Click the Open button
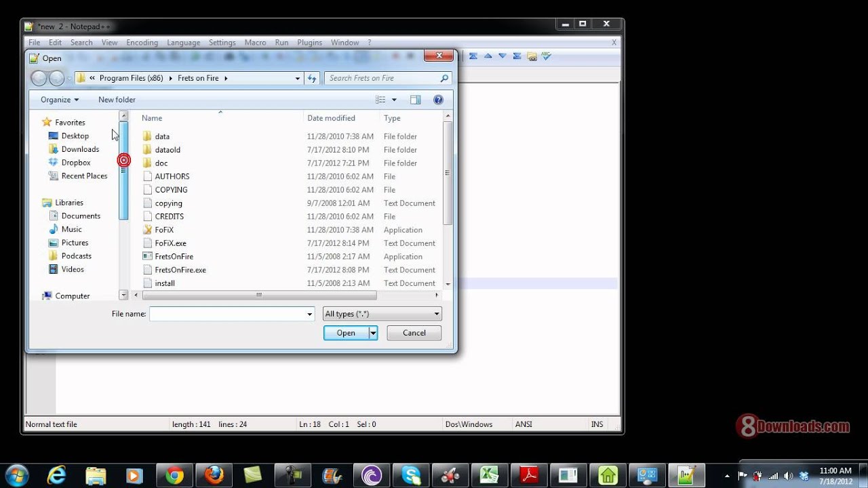 (346, 333)
